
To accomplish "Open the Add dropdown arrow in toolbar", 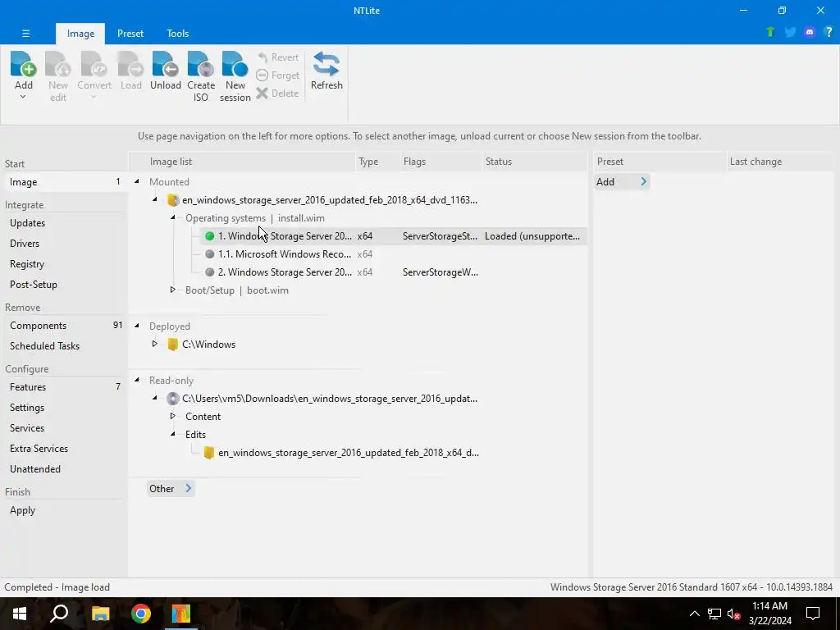I will coord(23,97).
